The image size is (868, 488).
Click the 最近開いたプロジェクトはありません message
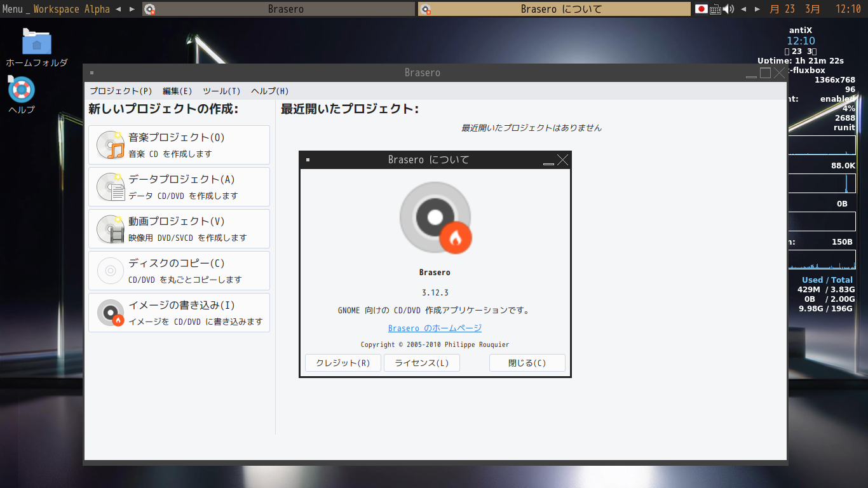coord(531,128)
